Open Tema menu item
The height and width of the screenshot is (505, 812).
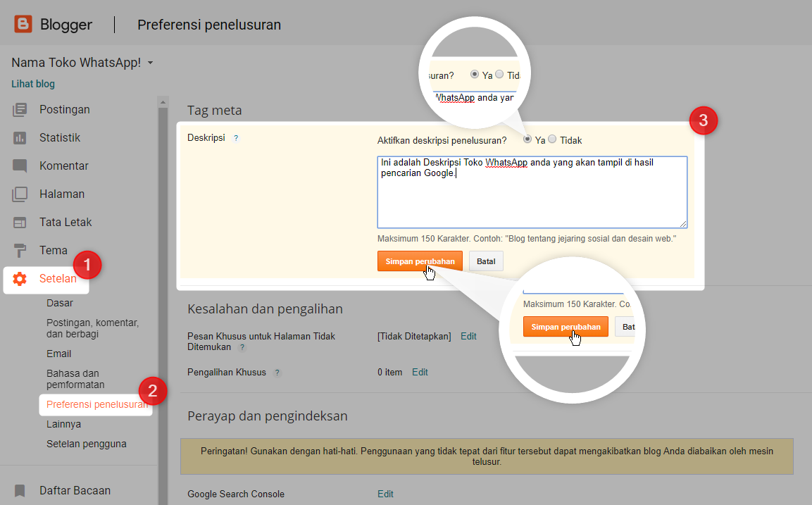point(54,250)
